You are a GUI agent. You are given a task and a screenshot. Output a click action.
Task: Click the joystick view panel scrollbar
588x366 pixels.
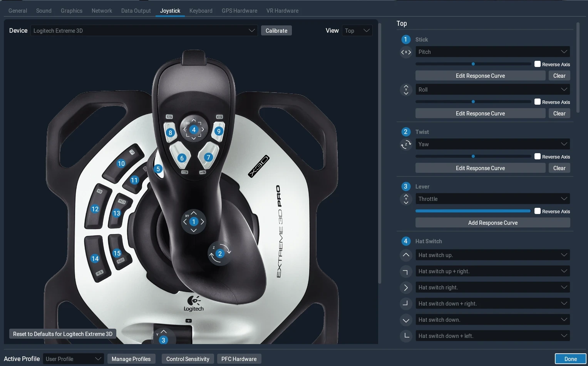(x=380, y=153)
